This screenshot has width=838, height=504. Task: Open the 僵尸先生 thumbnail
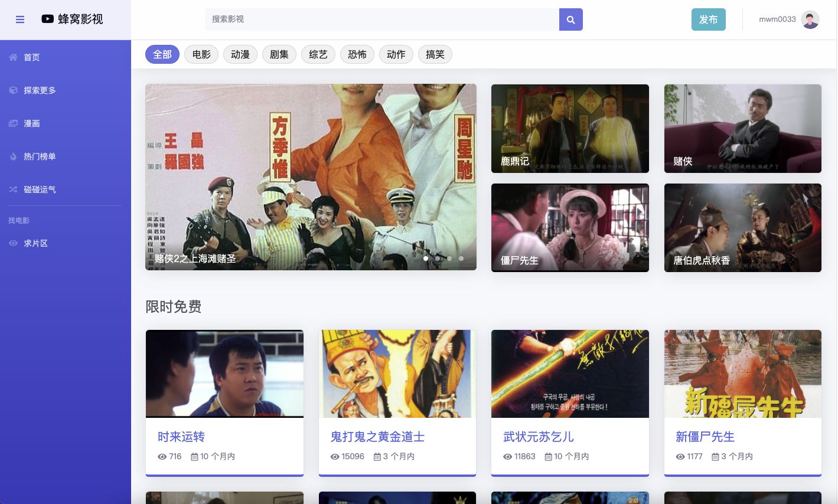coord(570,228)
